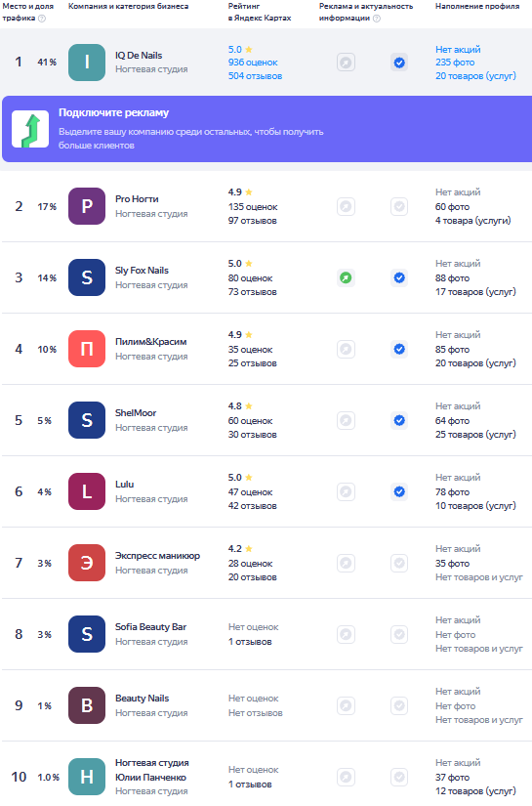Click the Lulu maroon logo icon
532x806 pixels.
[x=87, y=491]
